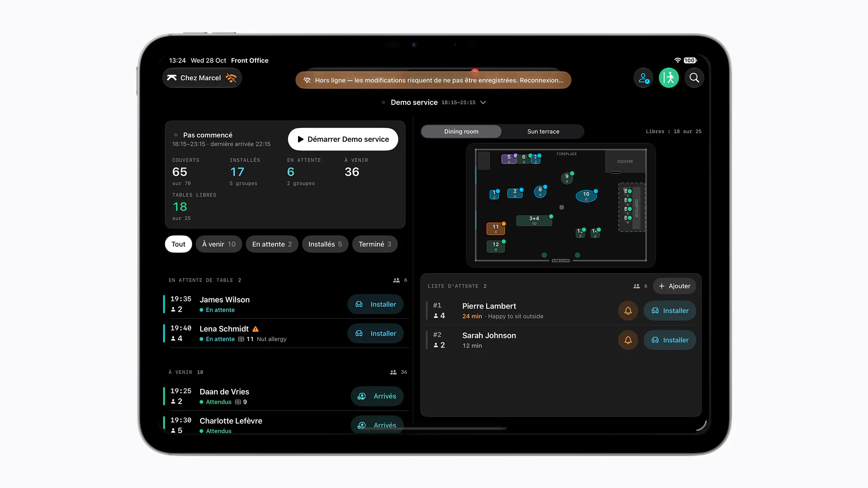Filter by En attente reservations
Image resolution: width=868 pixels, height=488 pixels.
coord(272,244)
